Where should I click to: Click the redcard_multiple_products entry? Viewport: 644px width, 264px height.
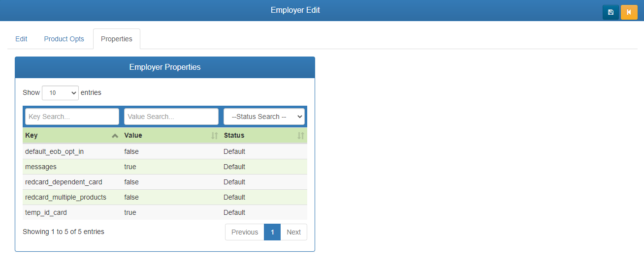[65, 197]
